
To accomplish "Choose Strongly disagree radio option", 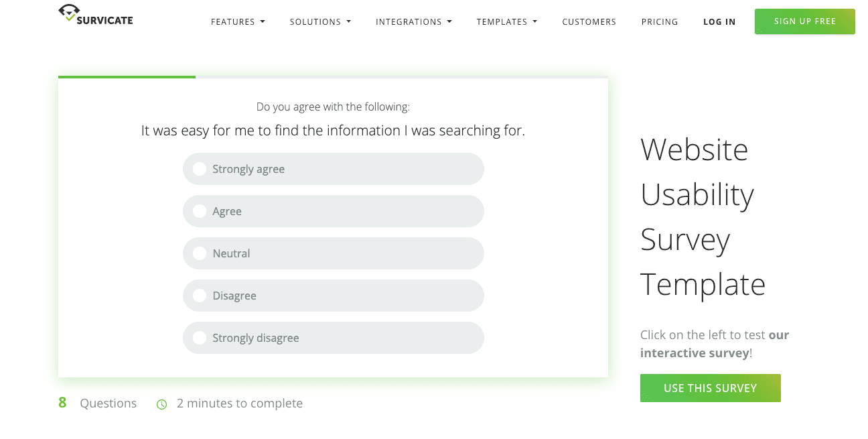I will [x=200, y=338].
